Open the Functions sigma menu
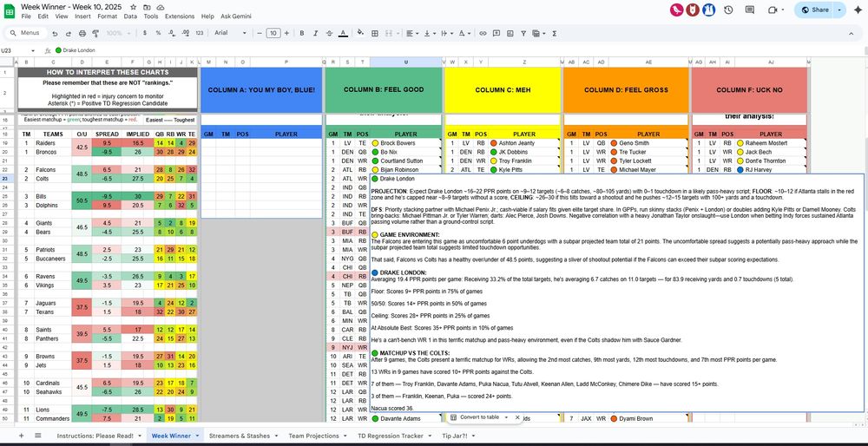 tap(554, 33)
